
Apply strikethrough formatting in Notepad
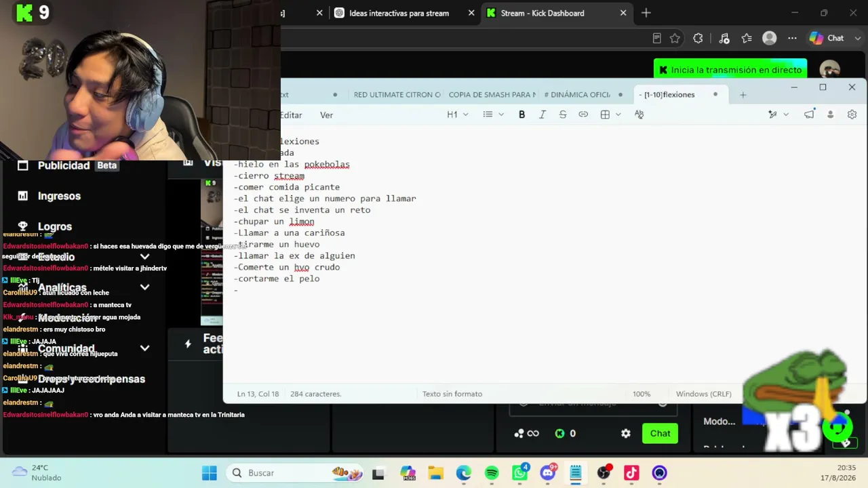562,115
